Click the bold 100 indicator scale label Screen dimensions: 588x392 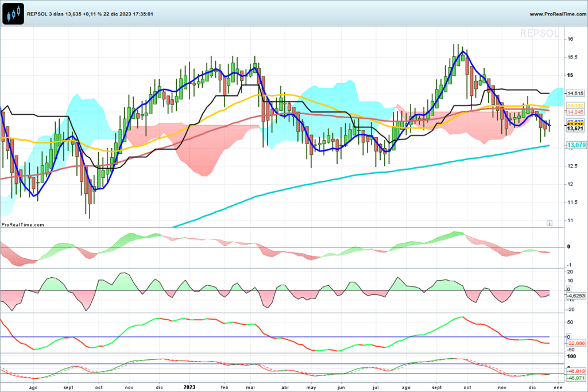(571, 356)
